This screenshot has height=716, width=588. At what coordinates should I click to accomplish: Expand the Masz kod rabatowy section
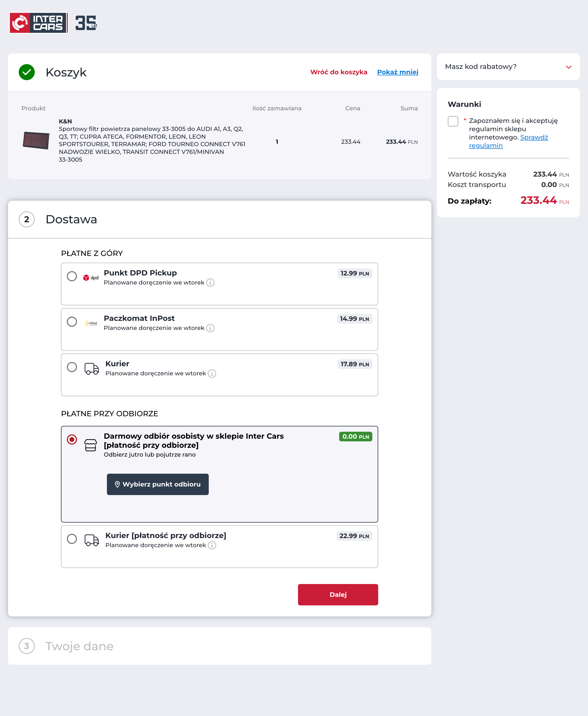[508, 67]
